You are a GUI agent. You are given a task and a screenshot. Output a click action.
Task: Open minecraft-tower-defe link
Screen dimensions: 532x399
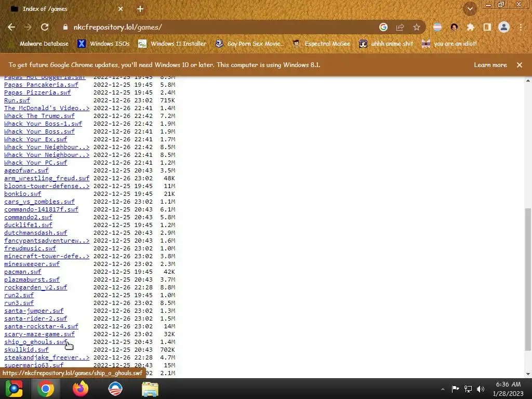[47, 257]
